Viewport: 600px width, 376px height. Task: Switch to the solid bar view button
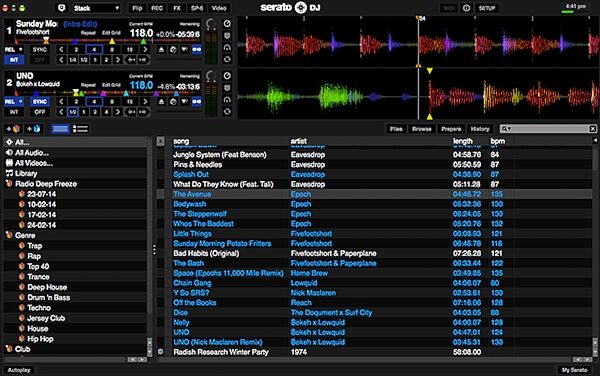tap(60, 129)
